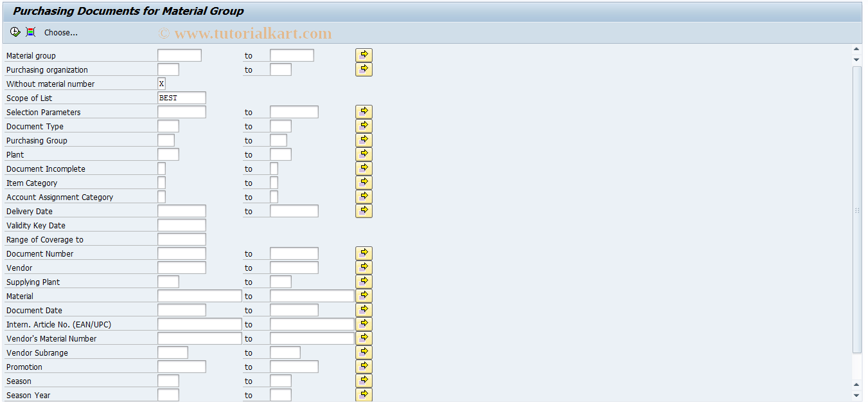Edit the Scope of List value BEST

(182, 97)
